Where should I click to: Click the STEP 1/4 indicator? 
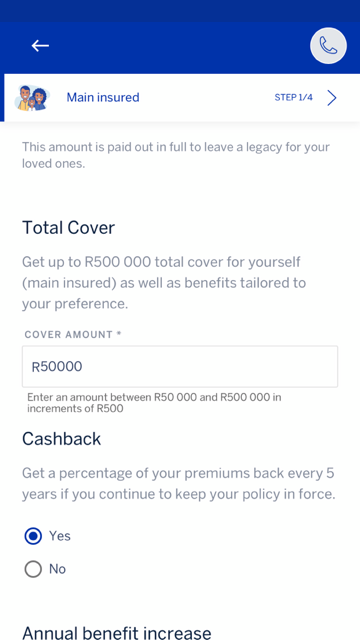click(293, 98)
